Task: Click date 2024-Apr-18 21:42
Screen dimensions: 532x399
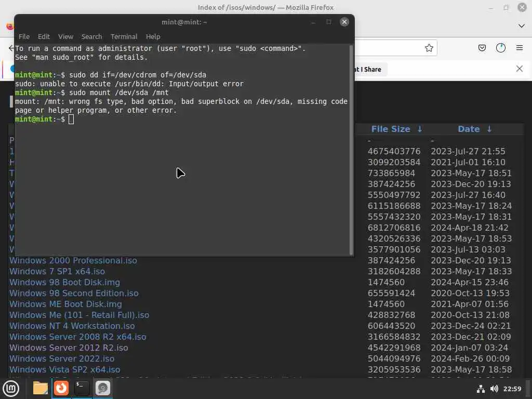Action: [x=470, y=228]
